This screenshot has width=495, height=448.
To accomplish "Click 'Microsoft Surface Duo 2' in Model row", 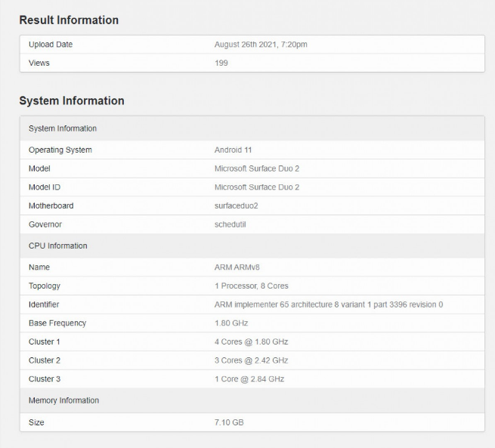I will coord(257,168).
